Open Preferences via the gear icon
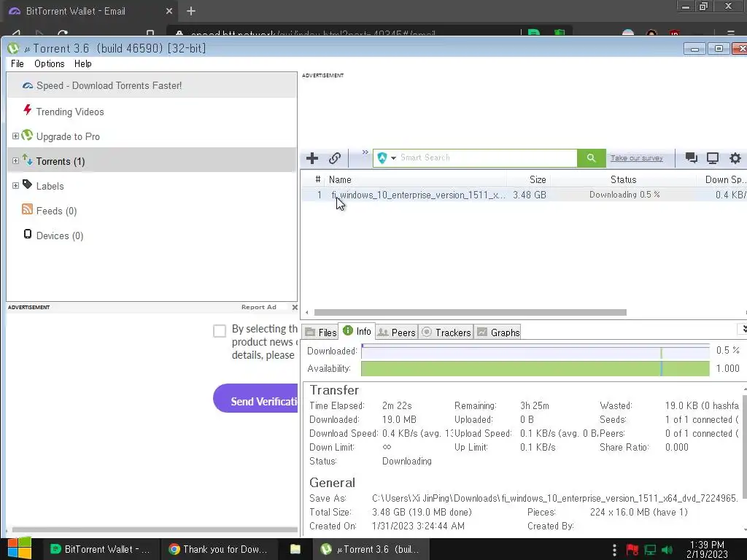This screenshot has height=560, width=747. (x=735, y=158)
